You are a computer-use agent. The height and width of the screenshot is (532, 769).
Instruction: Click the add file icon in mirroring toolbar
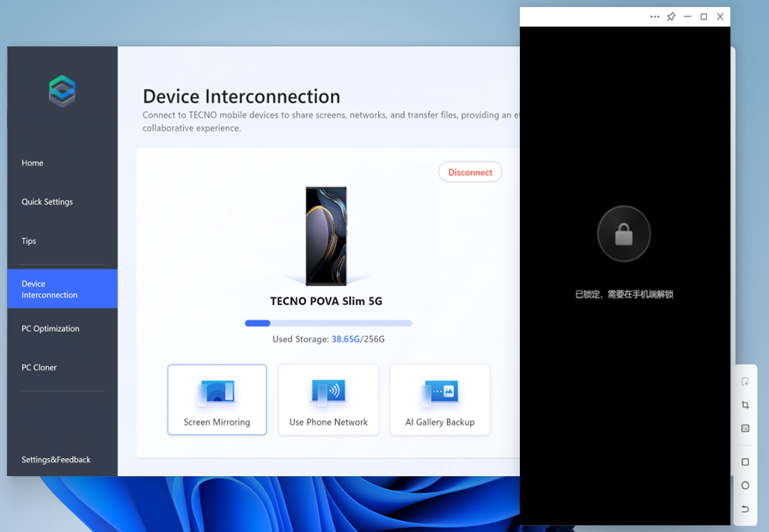(x=745, y=382)
